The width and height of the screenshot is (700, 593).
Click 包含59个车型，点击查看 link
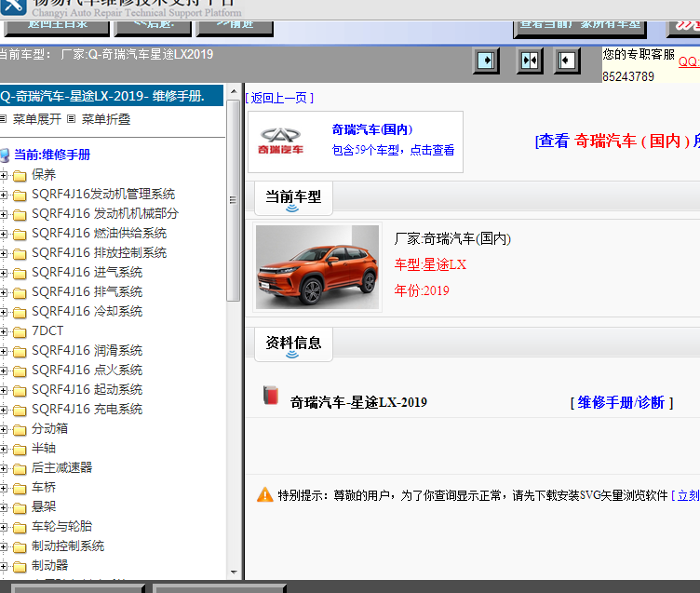click(x=393, y=150)
